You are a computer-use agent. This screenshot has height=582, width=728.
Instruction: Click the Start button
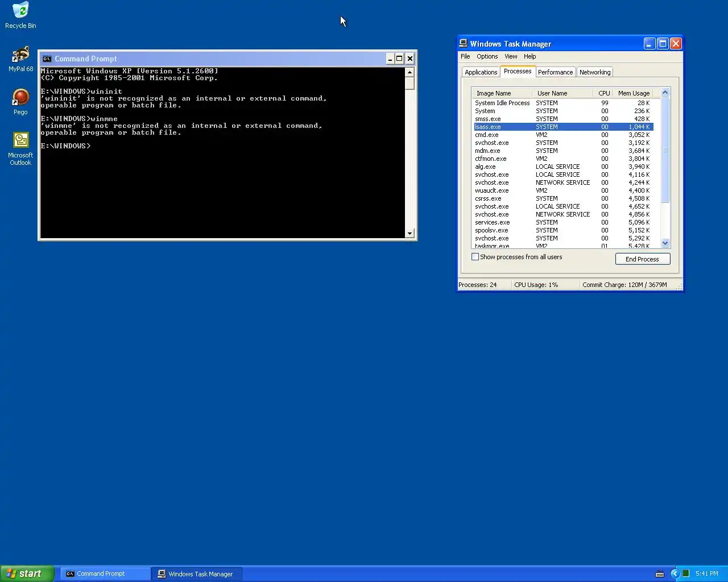(27, 573)
